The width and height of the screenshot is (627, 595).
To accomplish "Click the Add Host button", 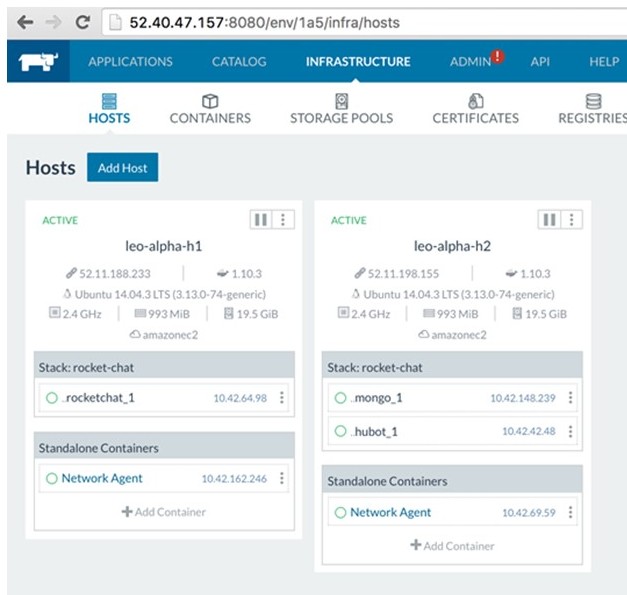I will point(122,168).
